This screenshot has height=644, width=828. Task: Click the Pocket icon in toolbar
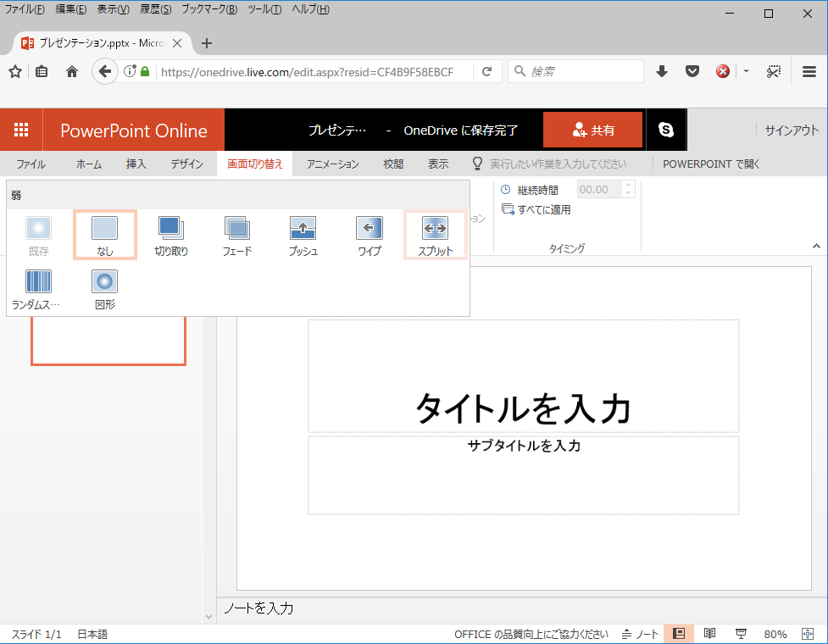click(x=692, y=71)
